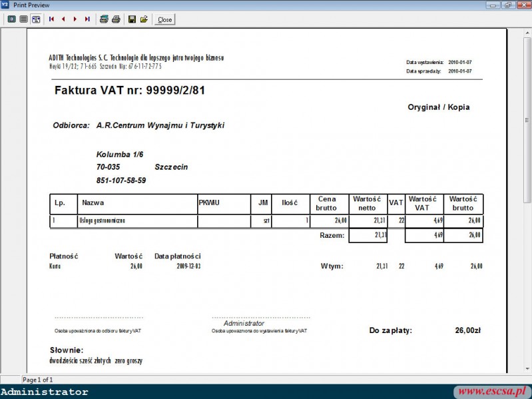Open the printer setup icon
Screen dimensions: 532x399
point(104,19)
